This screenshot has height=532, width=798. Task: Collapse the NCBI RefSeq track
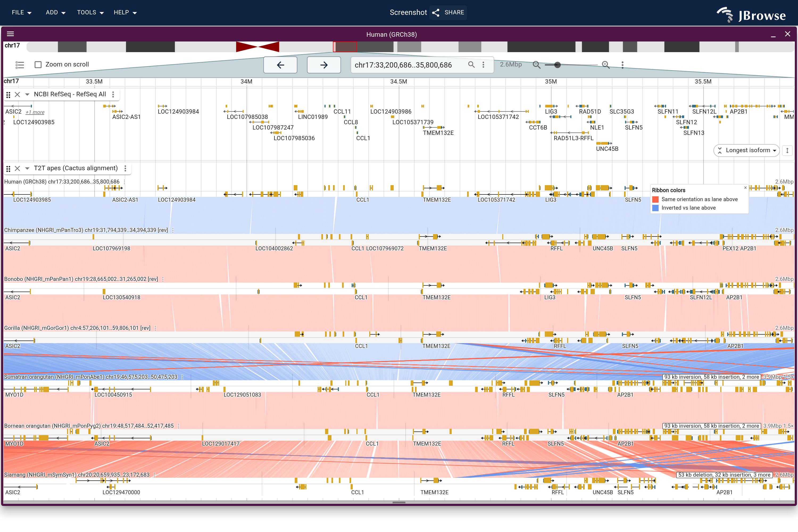click(x=27, y=95)
